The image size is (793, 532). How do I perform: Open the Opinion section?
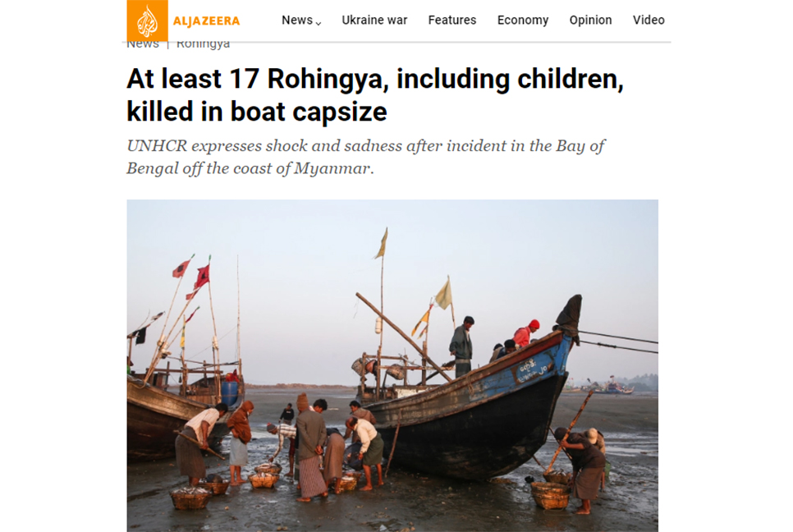point(591,21)
